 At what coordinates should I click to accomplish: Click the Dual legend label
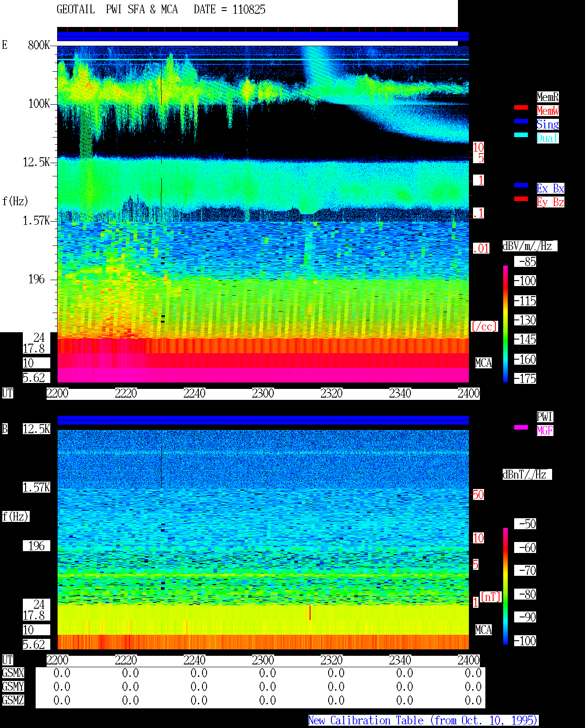click(548, 138)
